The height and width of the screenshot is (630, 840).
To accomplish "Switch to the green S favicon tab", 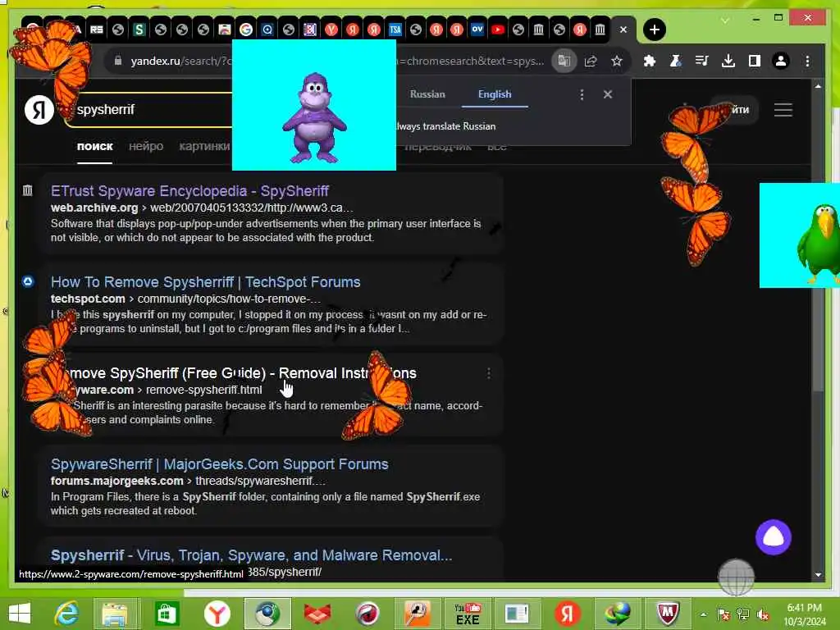I will tap(139, 30).
